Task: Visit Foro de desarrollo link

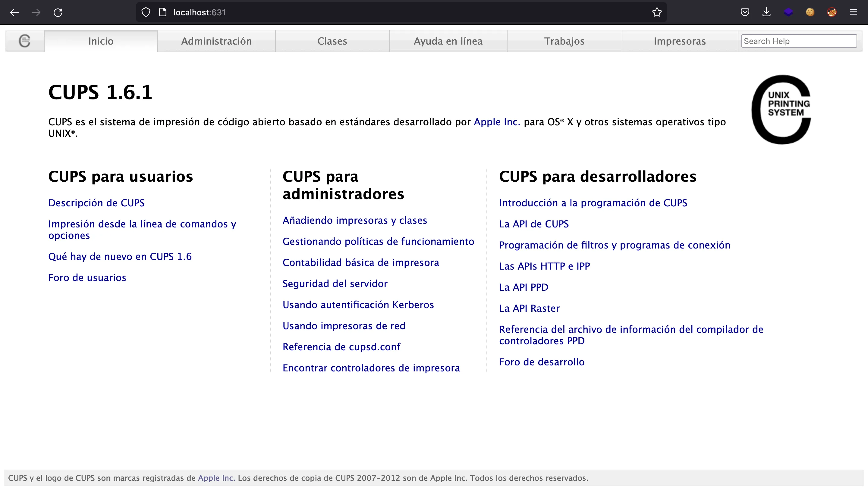Action: [x=542, y=362]
